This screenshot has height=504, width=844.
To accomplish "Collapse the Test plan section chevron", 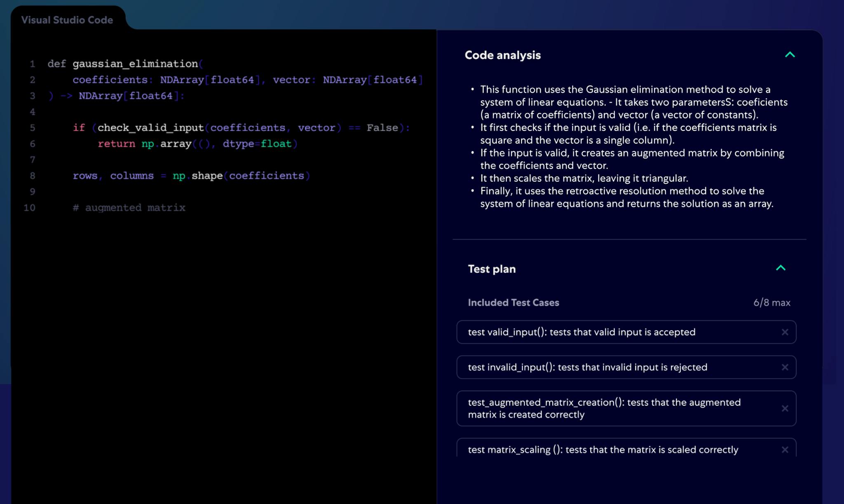I will tap(781, 268).
